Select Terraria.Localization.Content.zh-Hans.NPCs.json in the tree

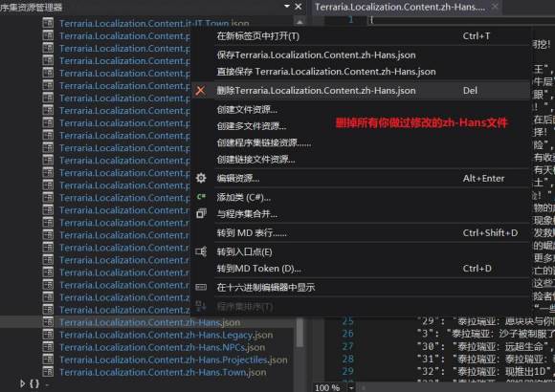tap(162, 347)
